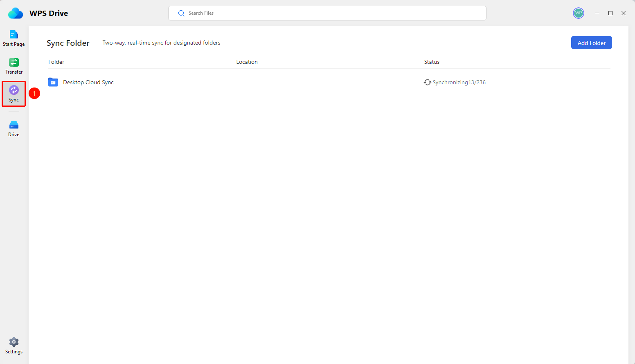Click the Desktop Cloud Sync folder icon
Viewport: 635px width, 364px height.
(x=53, y=82)
